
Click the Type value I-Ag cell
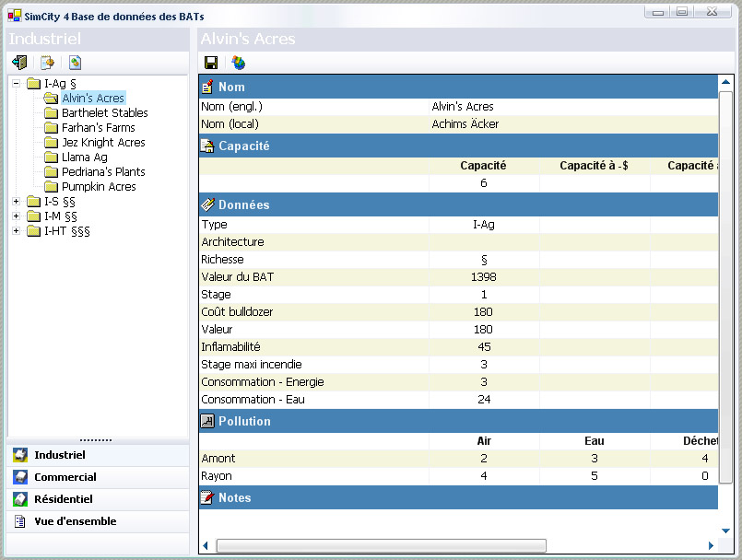pyautogui.click(x=484, y=224)
